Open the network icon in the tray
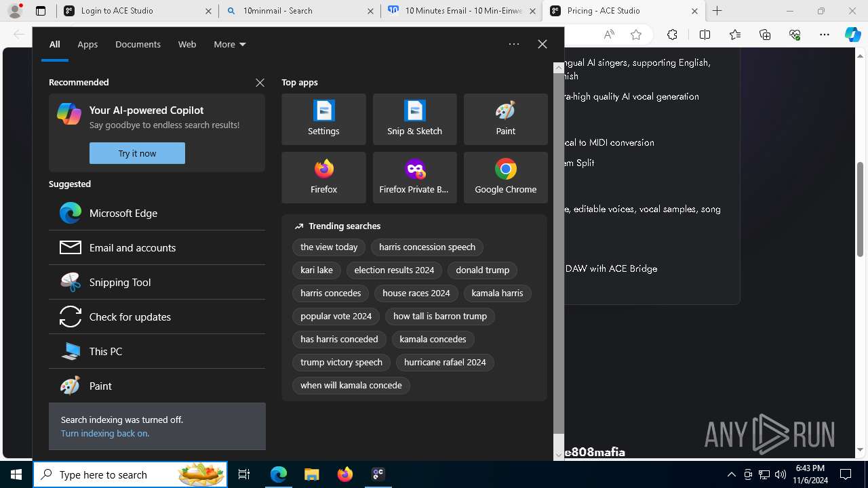 (x=764, y=474)
